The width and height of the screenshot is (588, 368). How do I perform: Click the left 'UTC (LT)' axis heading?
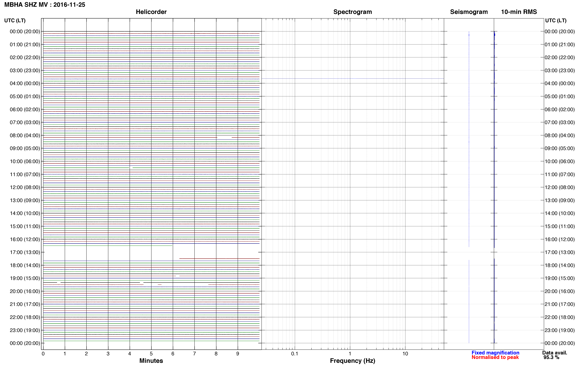point(15,20)
